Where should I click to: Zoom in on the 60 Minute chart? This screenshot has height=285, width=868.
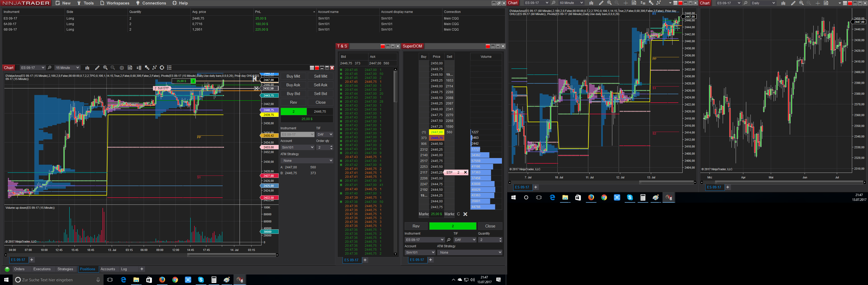pos(609,3)
